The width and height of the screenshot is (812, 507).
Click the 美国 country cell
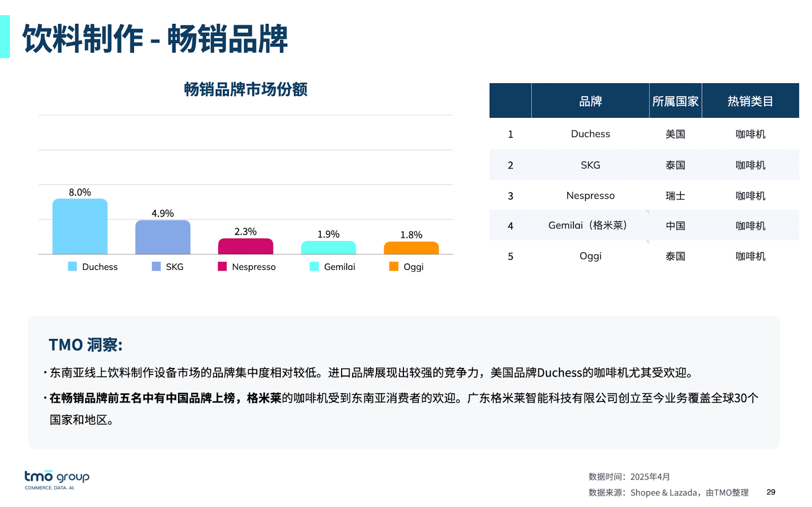tap(675, 134)
